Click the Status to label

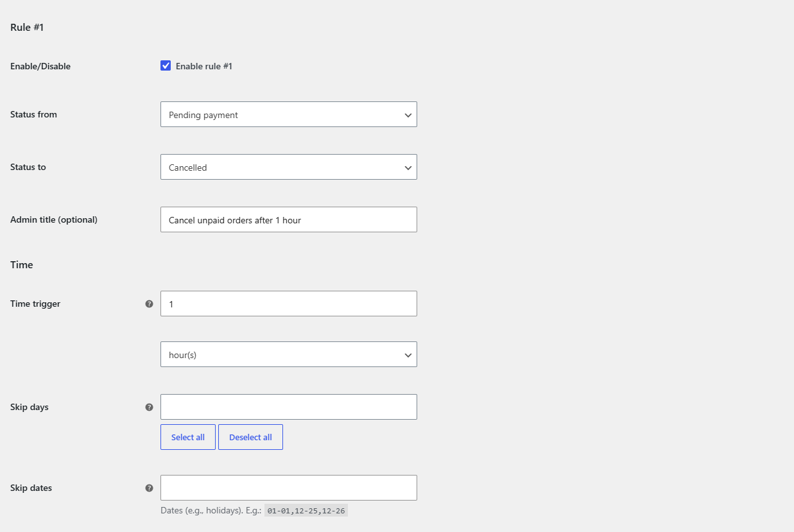coord(28,167)
